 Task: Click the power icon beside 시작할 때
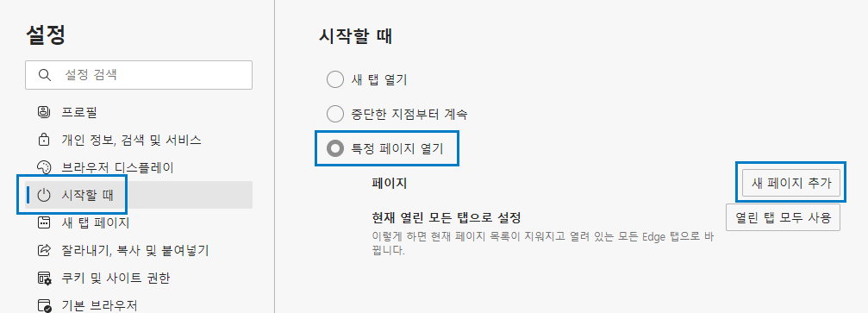44,195
